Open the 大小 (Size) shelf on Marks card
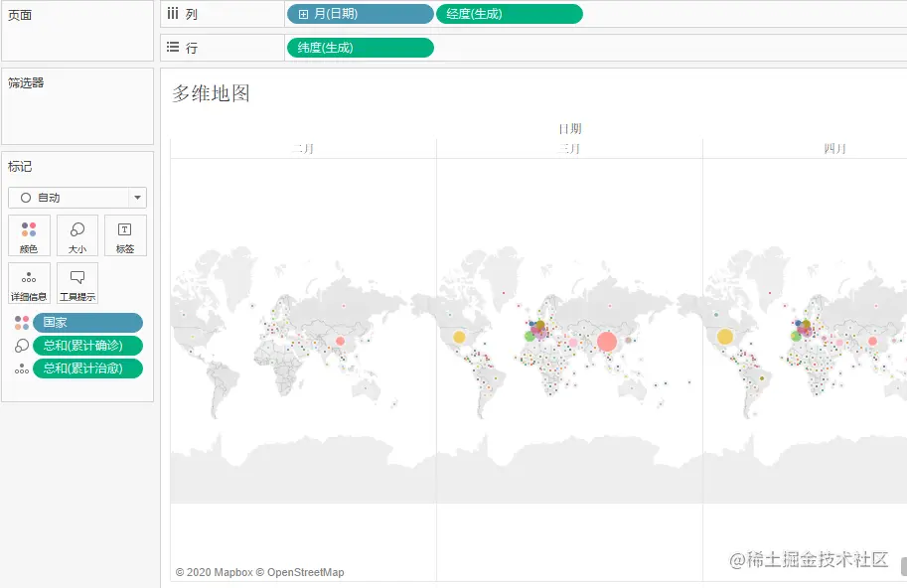 [76, 234]
